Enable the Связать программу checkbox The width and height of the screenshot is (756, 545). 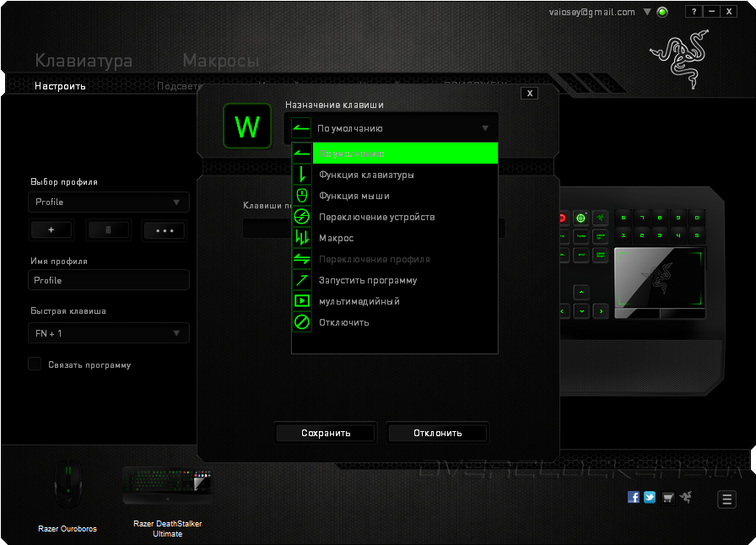35,364
